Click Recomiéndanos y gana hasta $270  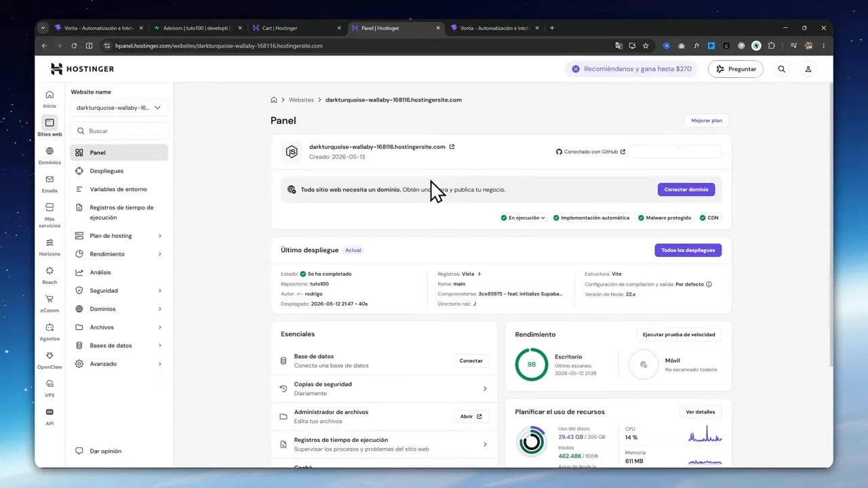(631, 68)
